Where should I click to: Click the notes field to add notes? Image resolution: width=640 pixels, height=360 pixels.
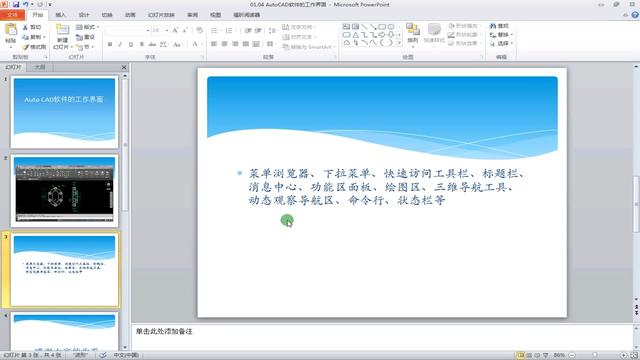[382, 337]
